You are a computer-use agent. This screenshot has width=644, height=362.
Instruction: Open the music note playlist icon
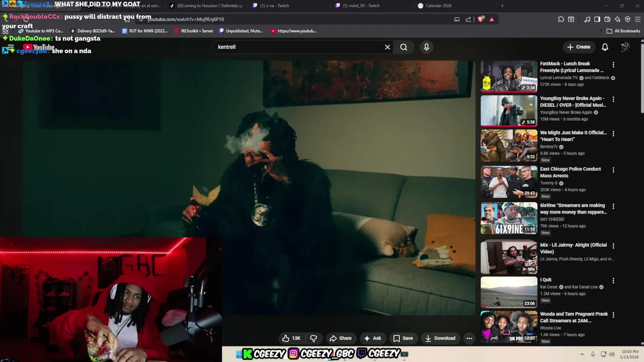[x=587, y=19]
